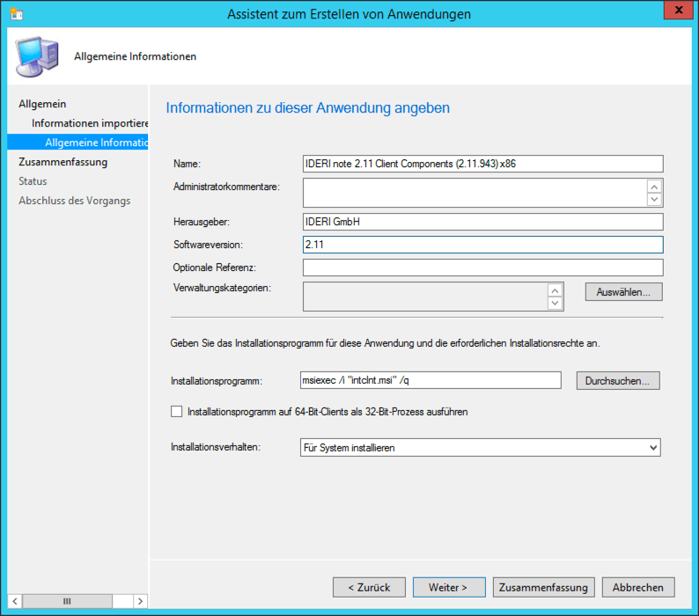Click down arrow in Verwaltungskategorien box
Screen dimensions: 699x616
(x=555, y=303)
